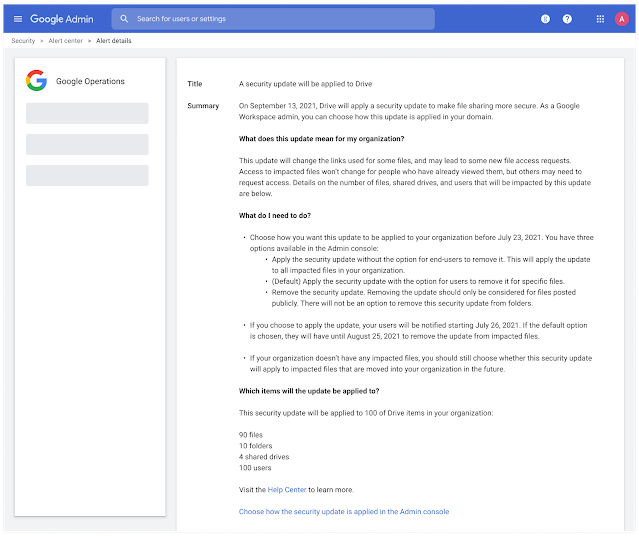Open the account avatar 'A' menu

coord(622,19)
